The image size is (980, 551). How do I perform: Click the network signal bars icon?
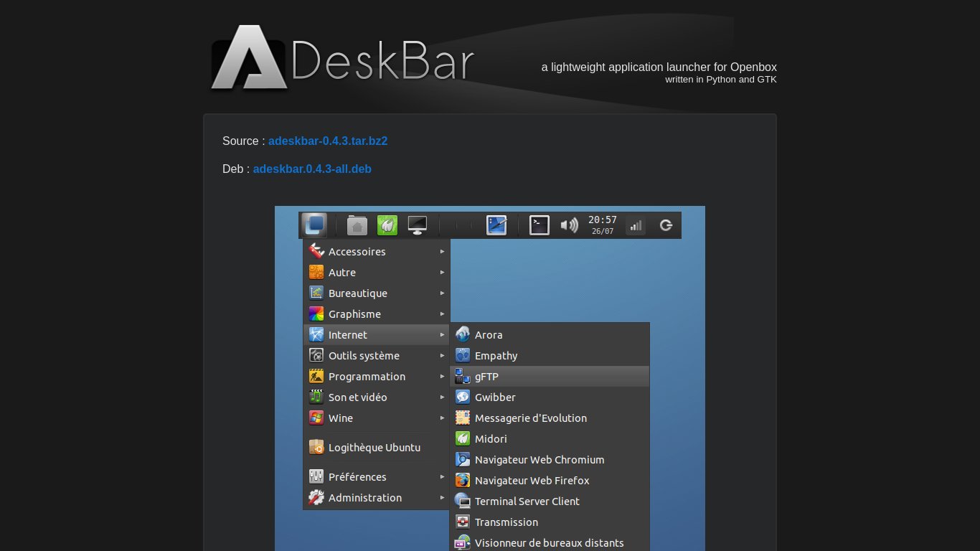pyautogui.click(x=636, y=226)
